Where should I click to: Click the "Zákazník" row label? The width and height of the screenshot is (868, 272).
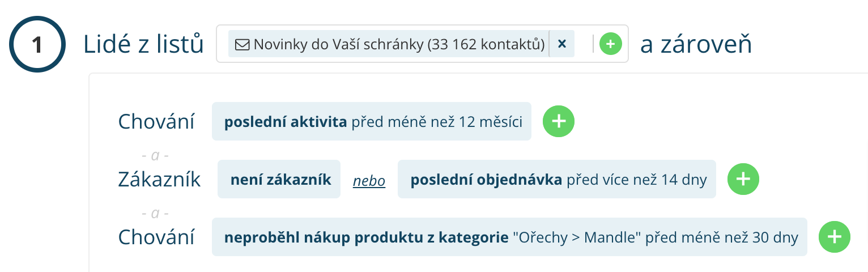[159, 180]
